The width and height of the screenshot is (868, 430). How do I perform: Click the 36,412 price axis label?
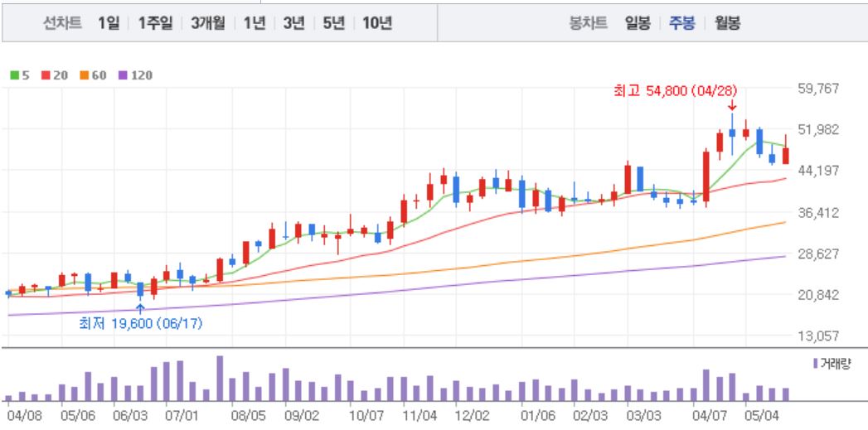coord(818,212)
